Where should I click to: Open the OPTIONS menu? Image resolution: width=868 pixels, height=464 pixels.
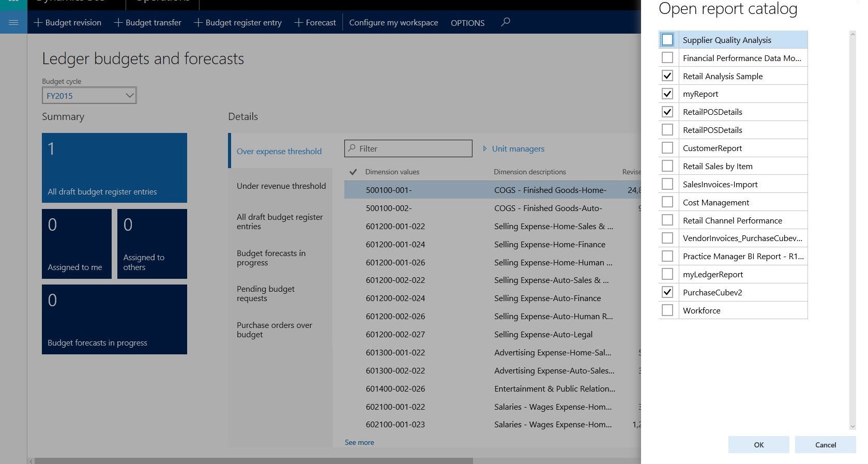coord(467,23)
